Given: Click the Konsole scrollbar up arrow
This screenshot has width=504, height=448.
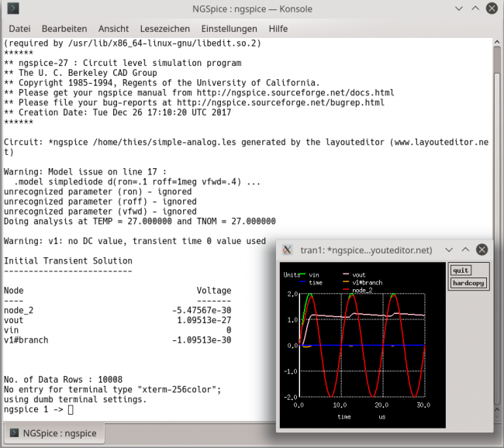Looking at the screenshot, I should [497, 42].
